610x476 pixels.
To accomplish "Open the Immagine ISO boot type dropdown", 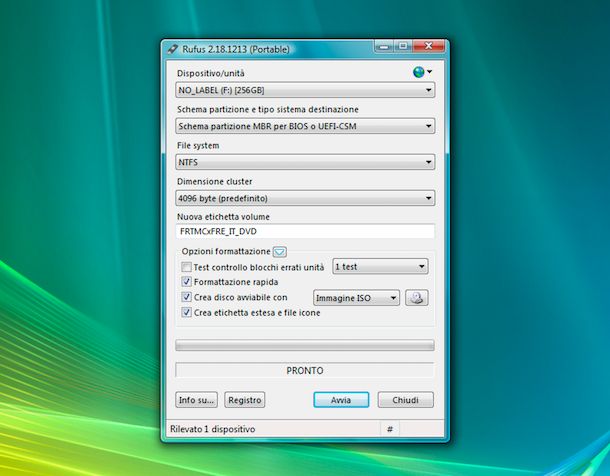I will point(356,298).
